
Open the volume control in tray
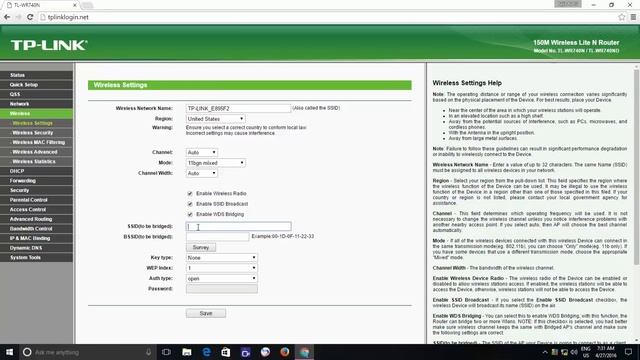574,352
